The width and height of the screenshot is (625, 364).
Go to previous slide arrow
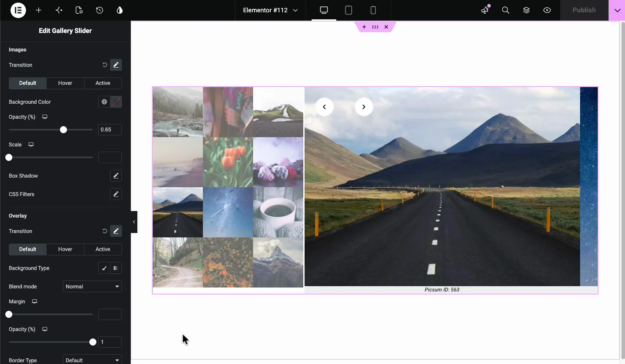324,107
